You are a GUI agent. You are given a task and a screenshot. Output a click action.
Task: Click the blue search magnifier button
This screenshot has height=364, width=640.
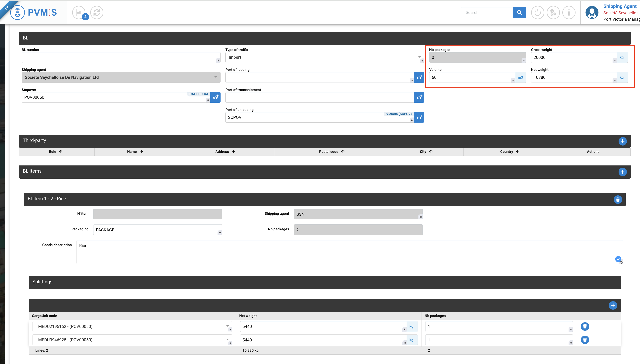(519, 12)
